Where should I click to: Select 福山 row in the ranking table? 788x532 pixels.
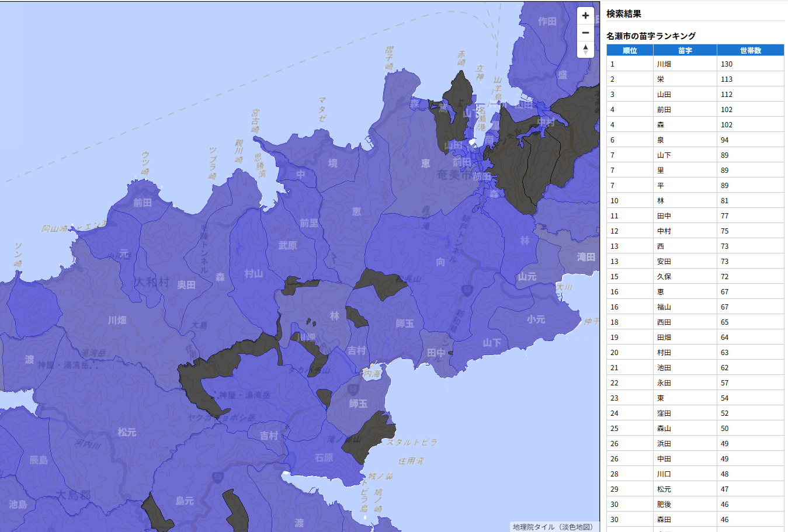pos(664,307)
